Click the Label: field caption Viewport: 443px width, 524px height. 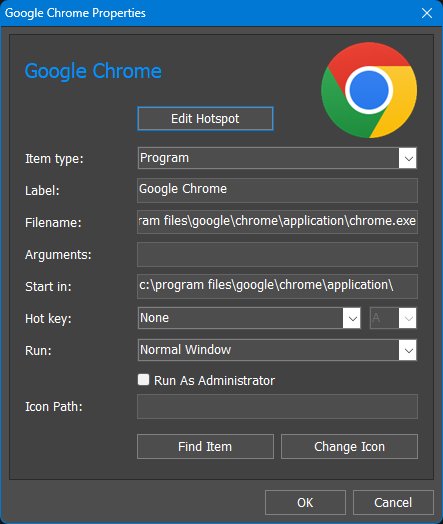pyautogui.click(x=42, y=191)
